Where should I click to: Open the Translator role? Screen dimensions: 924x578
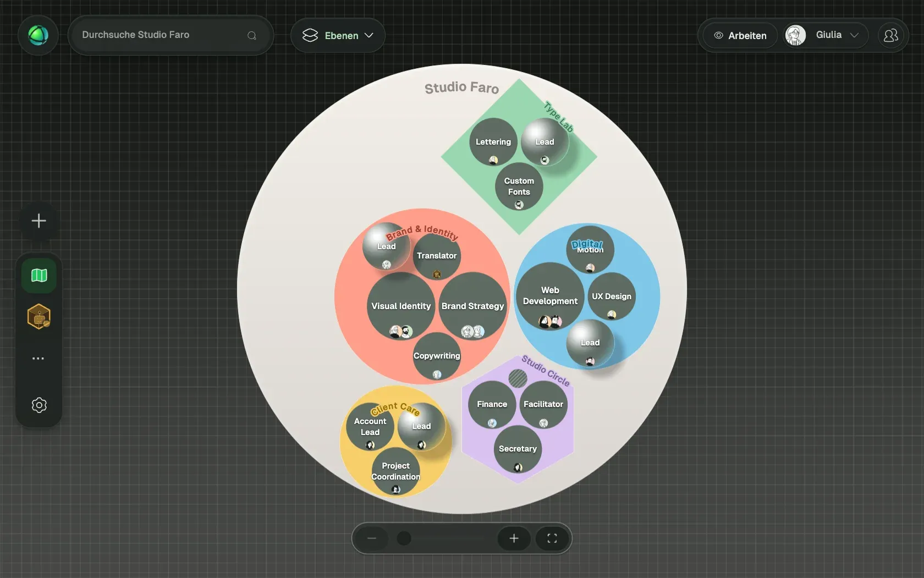point(437,256)
